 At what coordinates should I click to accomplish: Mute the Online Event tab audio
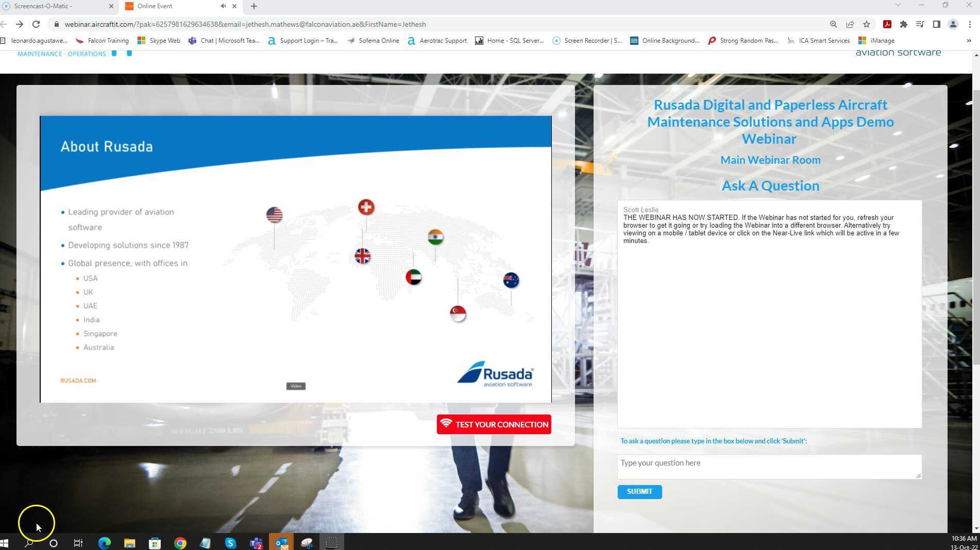[x=223, y=6]
